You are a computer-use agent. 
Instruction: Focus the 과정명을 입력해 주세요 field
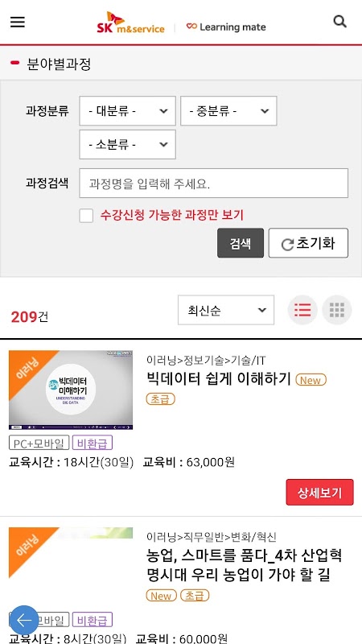(214, 184)
